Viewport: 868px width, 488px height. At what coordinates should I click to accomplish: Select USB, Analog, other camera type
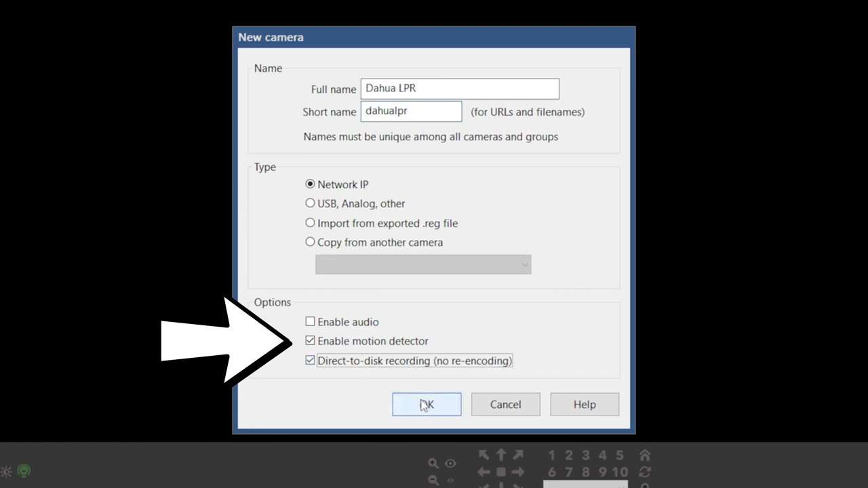tap(310, 203)
